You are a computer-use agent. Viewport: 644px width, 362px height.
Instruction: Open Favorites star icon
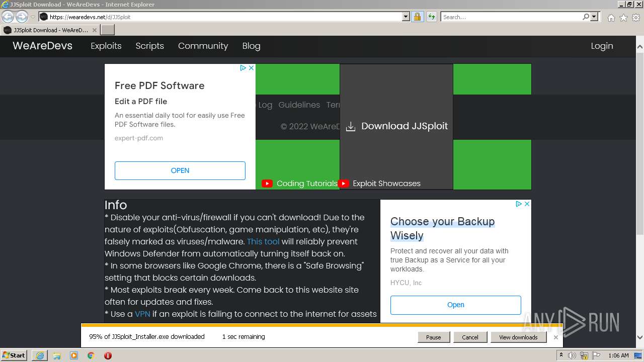[x=623, y=18]
